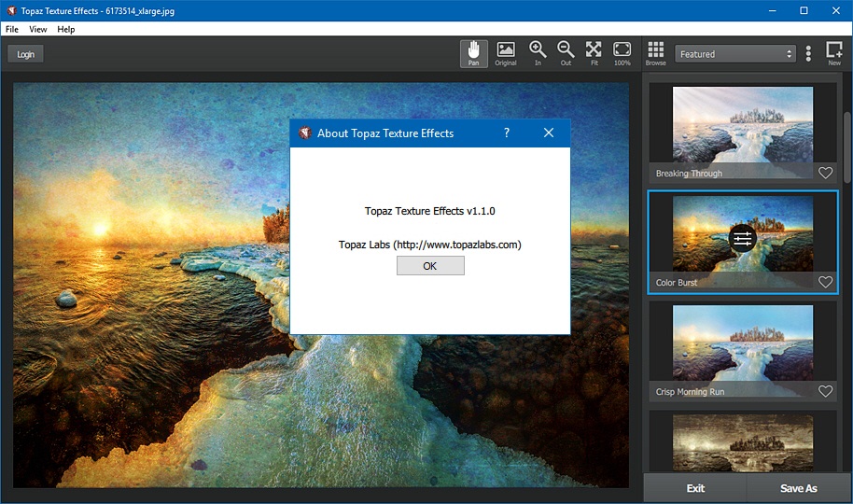Open the Help menu
Image resolution: width=853 pixels, height=504 pixels.
(66, 29)
